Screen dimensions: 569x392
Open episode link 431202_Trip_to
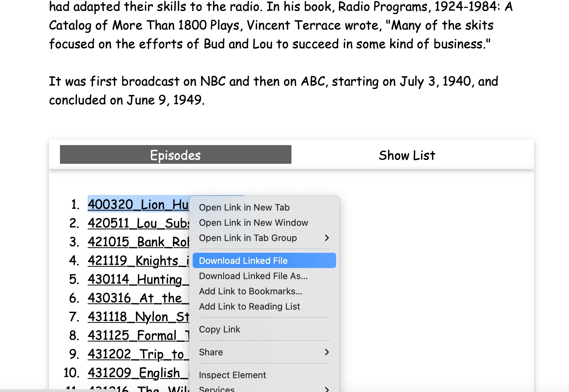(138, 354)
